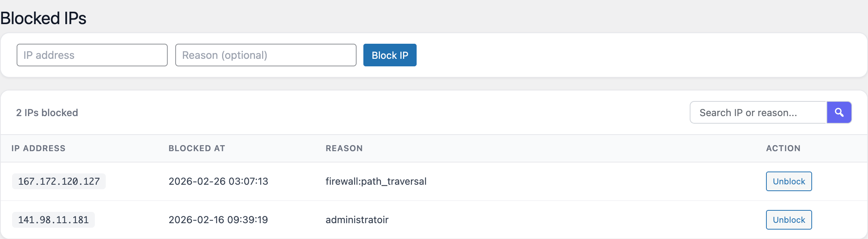Select the 167.172.120.127 address badge

pos(59,181)
